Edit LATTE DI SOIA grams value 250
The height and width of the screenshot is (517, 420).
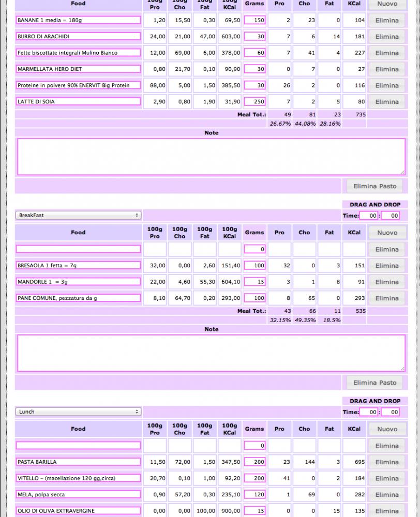pos(254,101)
